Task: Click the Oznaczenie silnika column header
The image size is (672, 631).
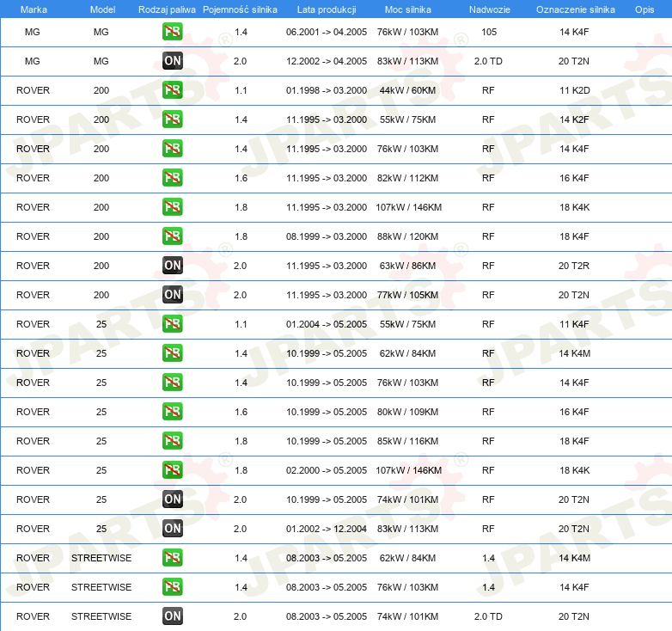Action: click(575, 9)
